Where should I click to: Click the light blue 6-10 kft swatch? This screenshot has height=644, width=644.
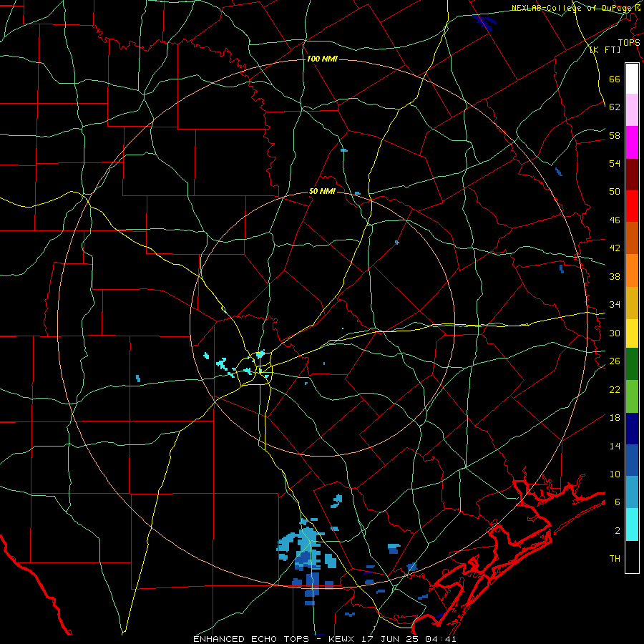point(632,492)
